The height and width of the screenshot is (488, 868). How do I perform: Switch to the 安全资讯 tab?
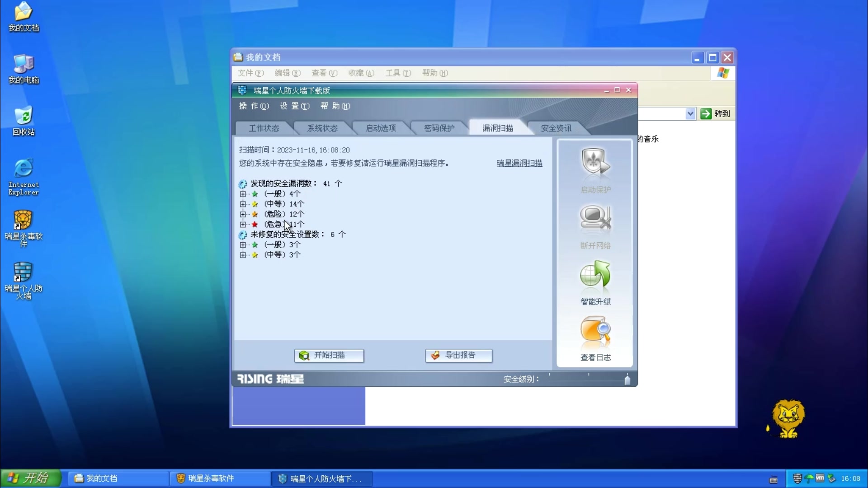(556, 128)
